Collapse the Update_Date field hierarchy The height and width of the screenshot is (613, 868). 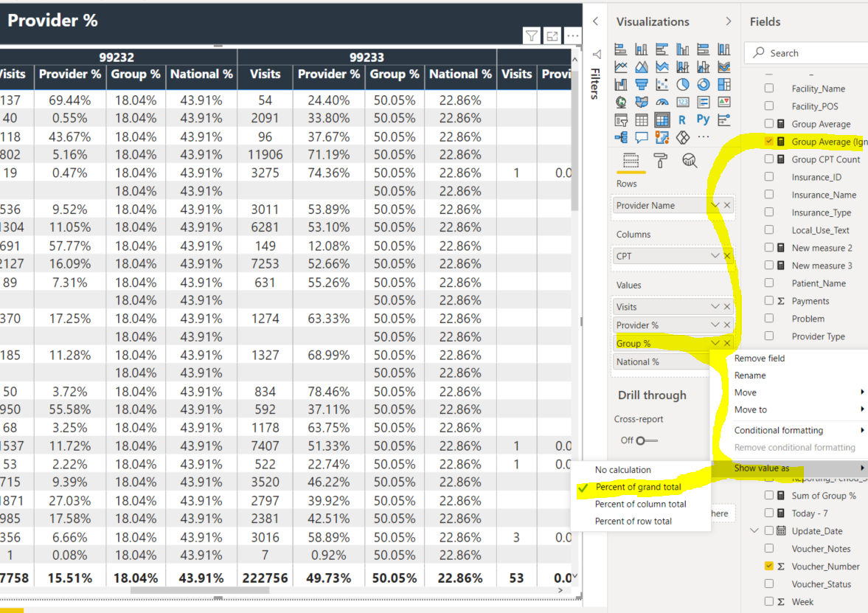point(754,530)
